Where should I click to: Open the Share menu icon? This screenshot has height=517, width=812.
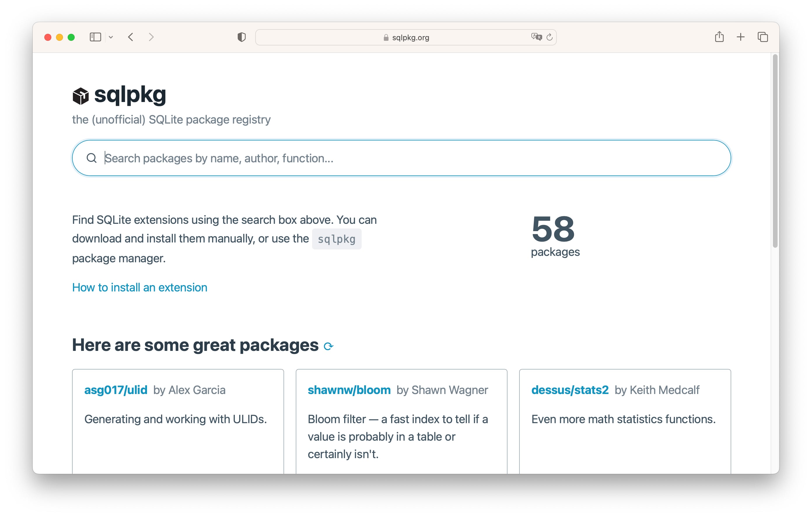719,37
